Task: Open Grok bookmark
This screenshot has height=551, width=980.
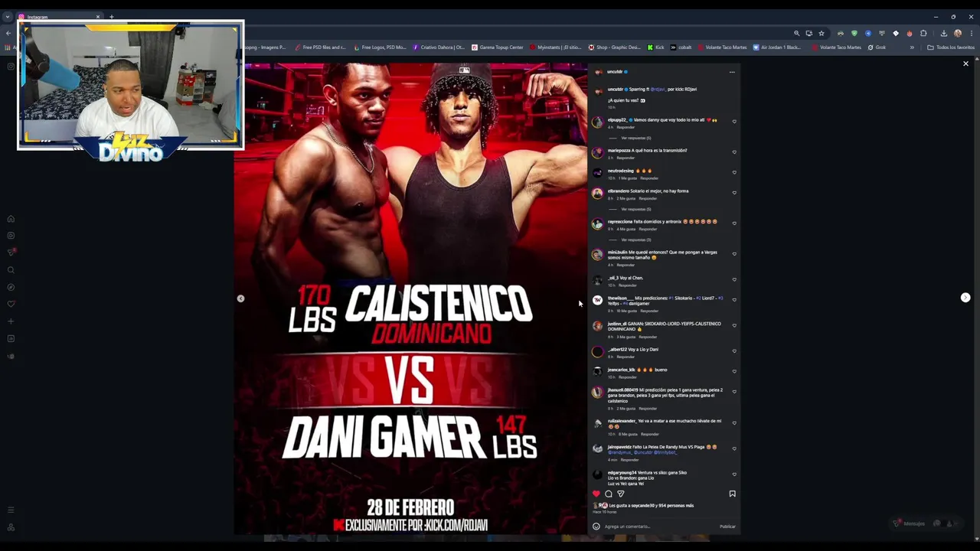Action: pos(877,47)
